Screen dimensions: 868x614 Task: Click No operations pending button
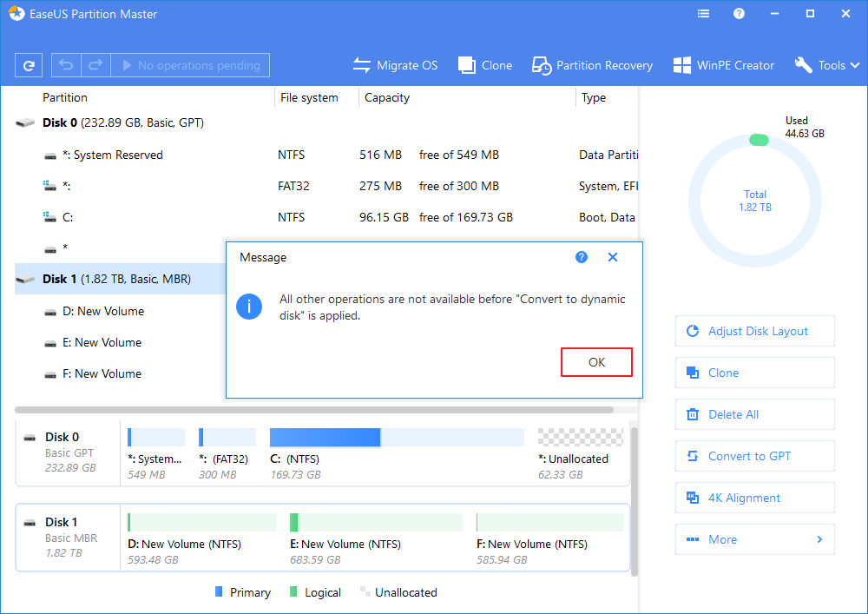[x=190, y=65]
